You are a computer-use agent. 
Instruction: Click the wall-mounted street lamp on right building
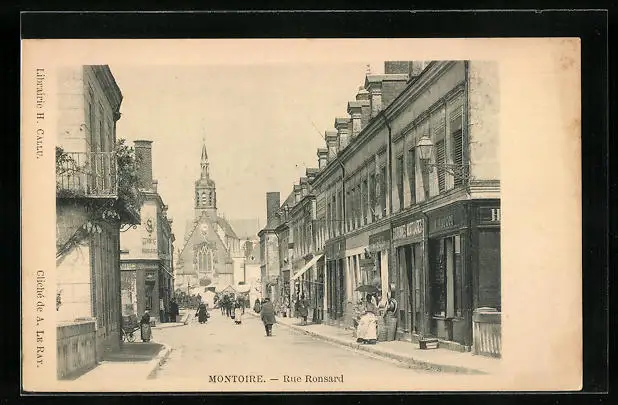coord(426,152)
